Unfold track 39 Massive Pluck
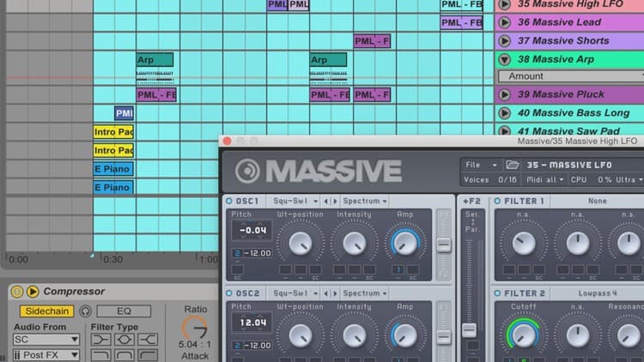 coord(504,94)
